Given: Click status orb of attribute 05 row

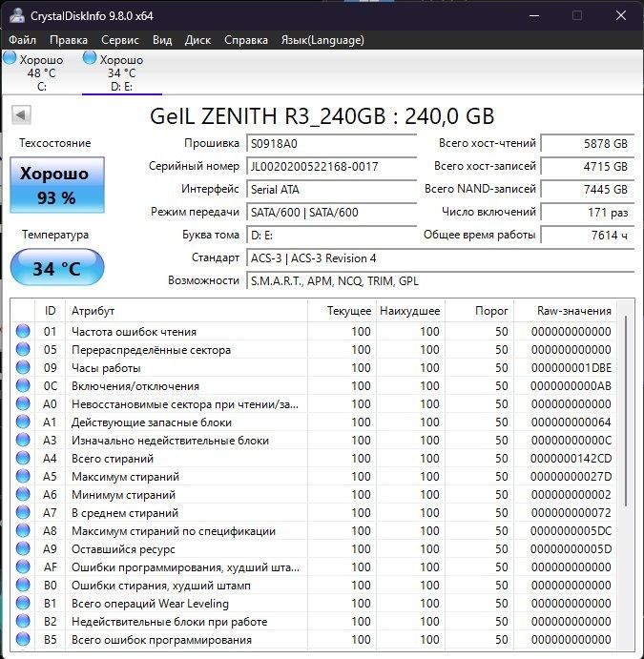Looking at the screenshot, I should click(x=23, y=349).
